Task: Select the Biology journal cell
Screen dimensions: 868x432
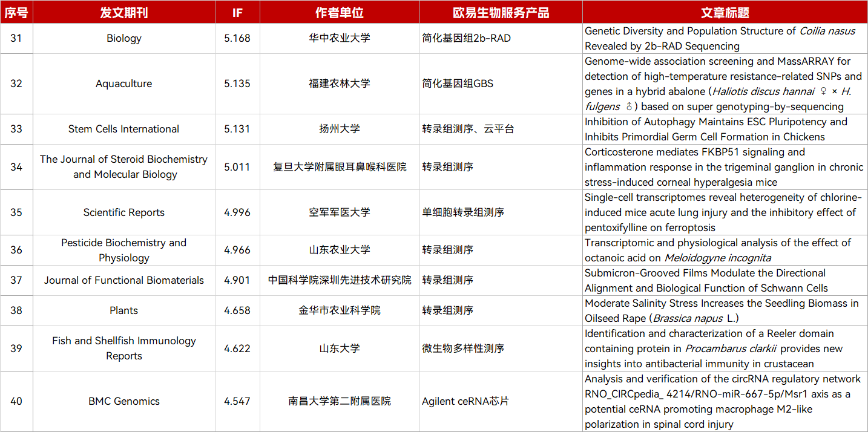Action: click(x=124, y=39)
